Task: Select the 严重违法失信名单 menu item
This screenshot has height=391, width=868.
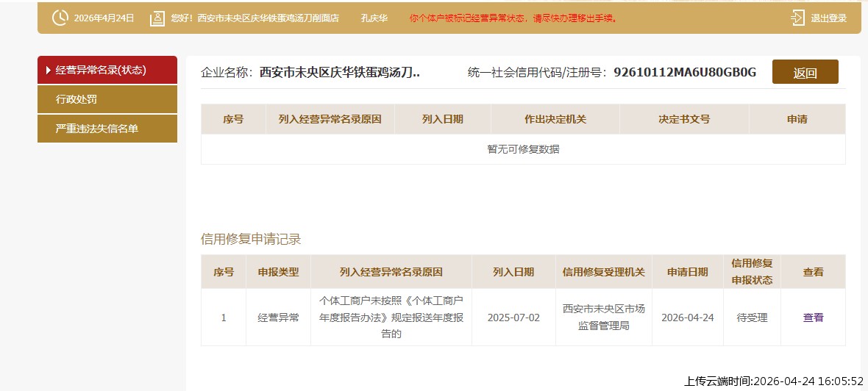Action: 97,129
